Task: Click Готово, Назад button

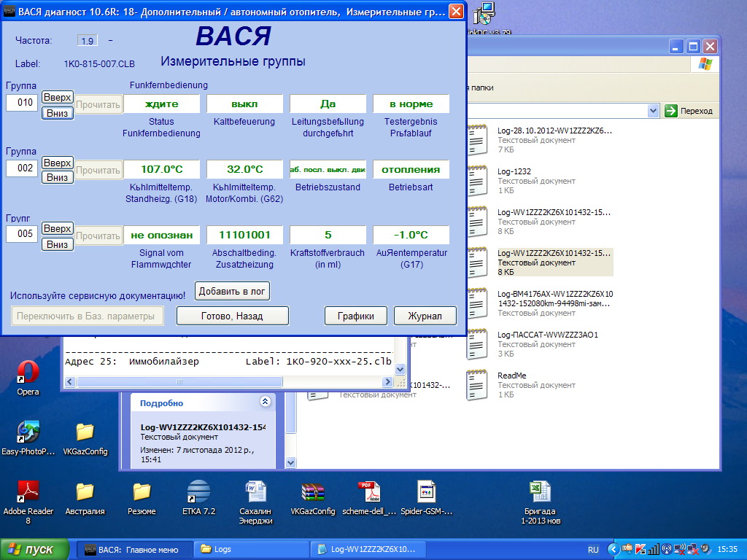Action: click(x=232, y=316)
